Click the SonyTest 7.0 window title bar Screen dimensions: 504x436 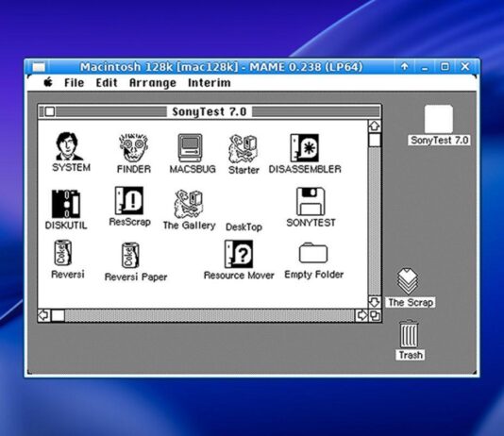210,111
